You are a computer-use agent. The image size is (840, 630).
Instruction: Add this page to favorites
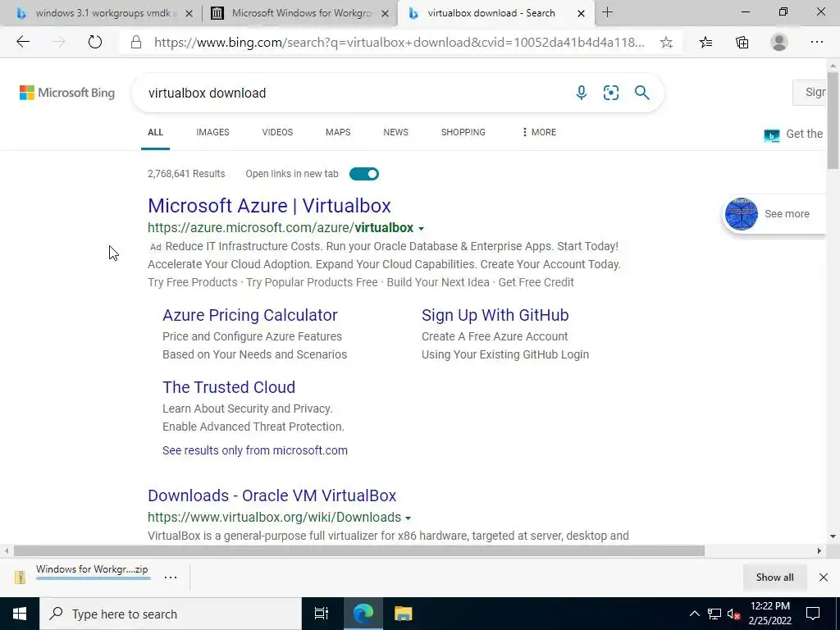pyautogui.click(x=666, y=43)
